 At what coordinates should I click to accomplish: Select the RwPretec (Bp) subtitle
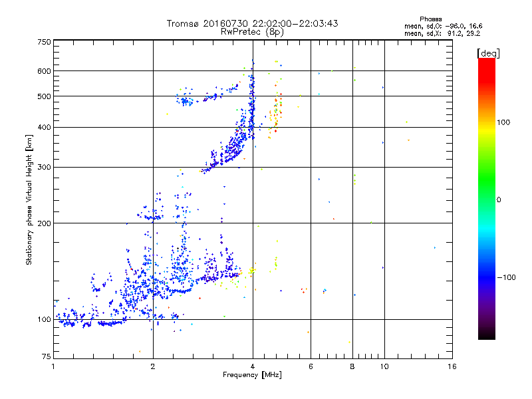pos(252,31)
